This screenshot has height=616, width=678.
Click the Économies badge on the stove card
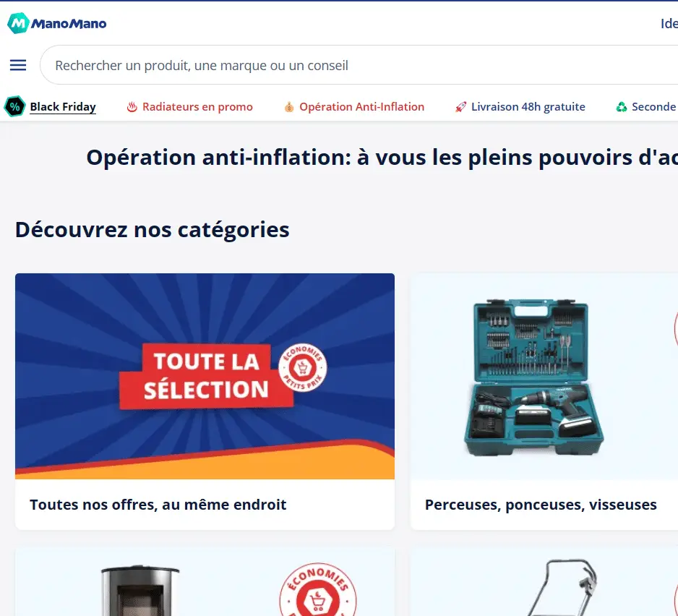(318, 589)
